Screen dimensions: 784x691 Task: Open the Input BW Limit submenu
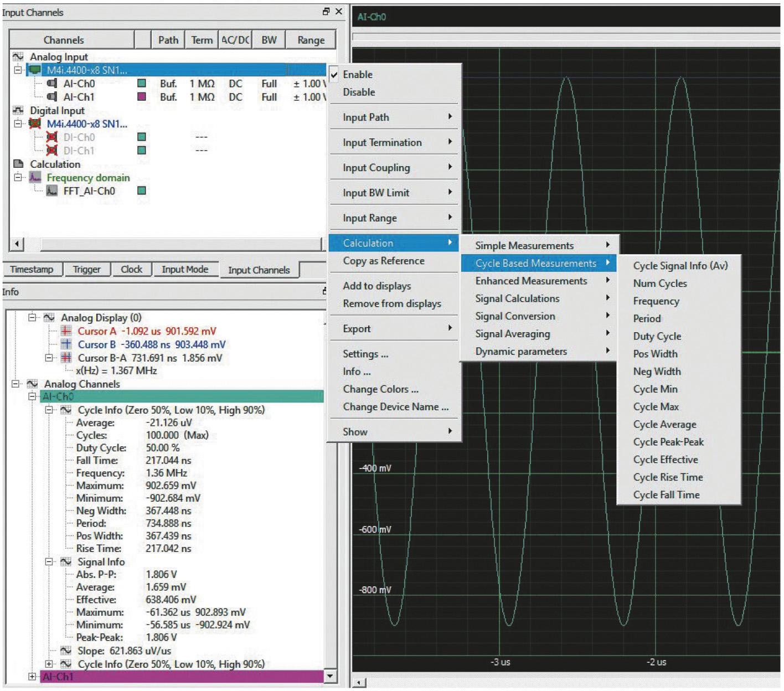coord(394,193)
